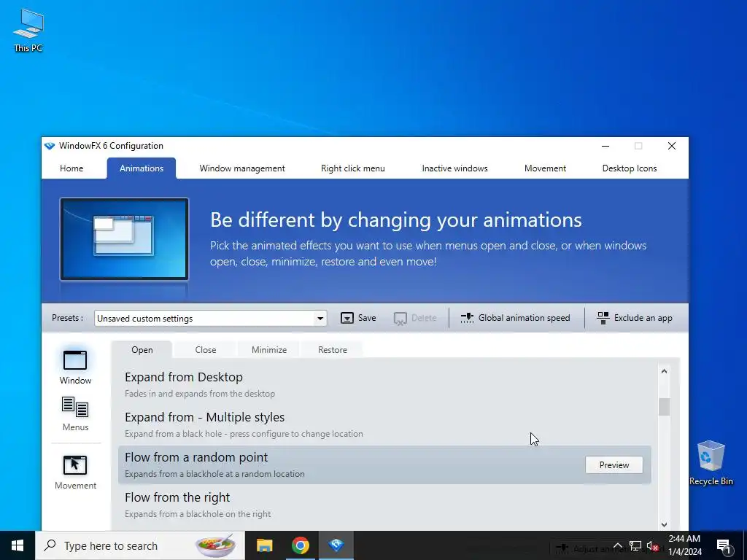This screenshot has width=747, height=560.
Task: Select the Window animations category icon
Action: pyautogui.click(x=75, y=360)
